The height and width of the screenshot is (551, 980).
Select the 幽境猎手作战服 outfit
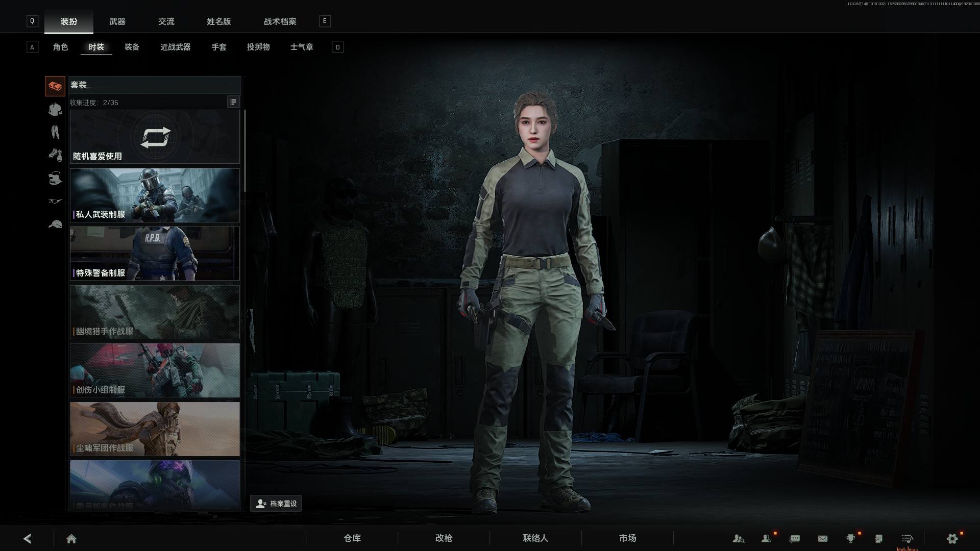point(155,312)
